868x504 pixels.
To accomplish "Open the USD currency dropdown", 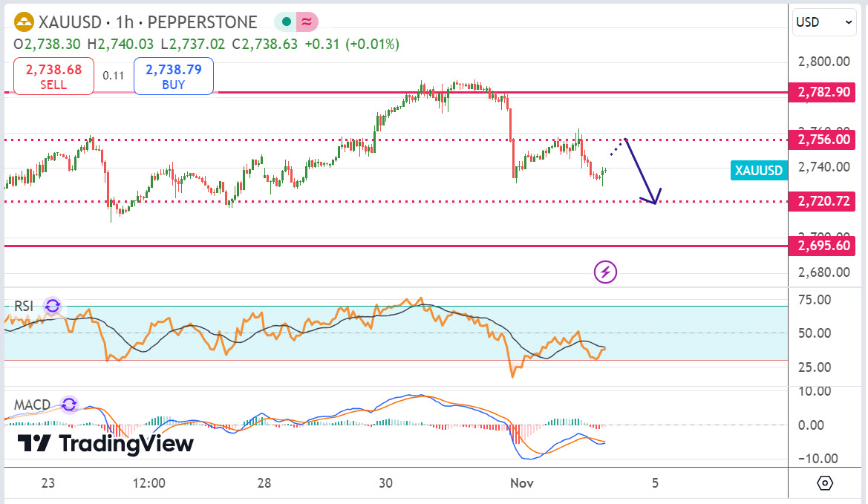I will tap(825, 22).
